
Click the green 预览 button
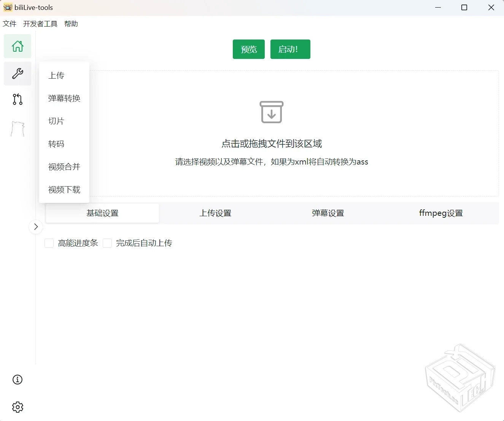tap(248, 49)
